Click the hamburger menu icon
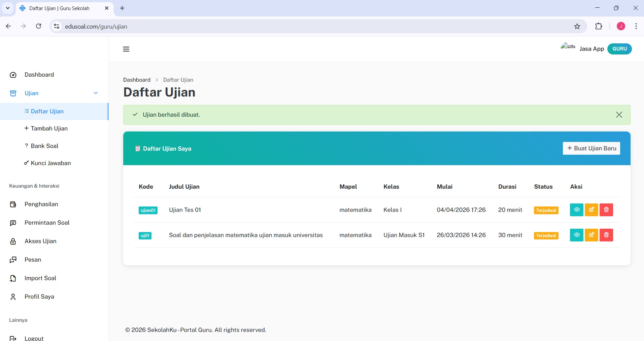Screen dimensions: 644x341 (x=126, y=49)
